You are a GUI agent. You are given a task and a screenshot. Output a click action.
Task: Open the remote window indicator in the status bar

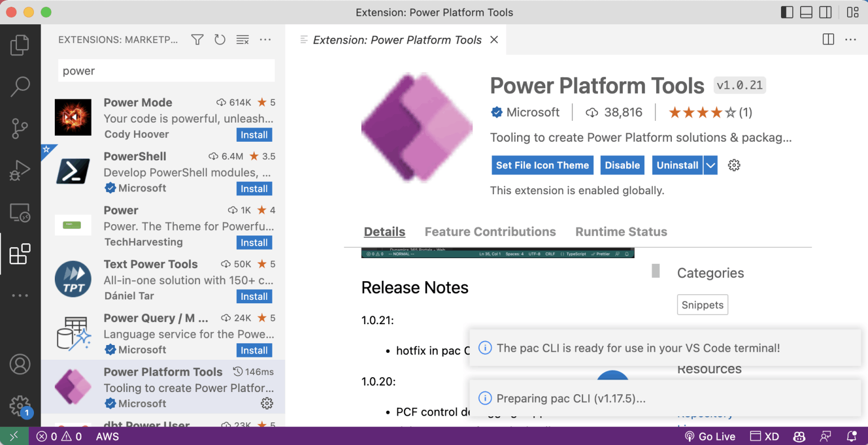tap(14, 436)
